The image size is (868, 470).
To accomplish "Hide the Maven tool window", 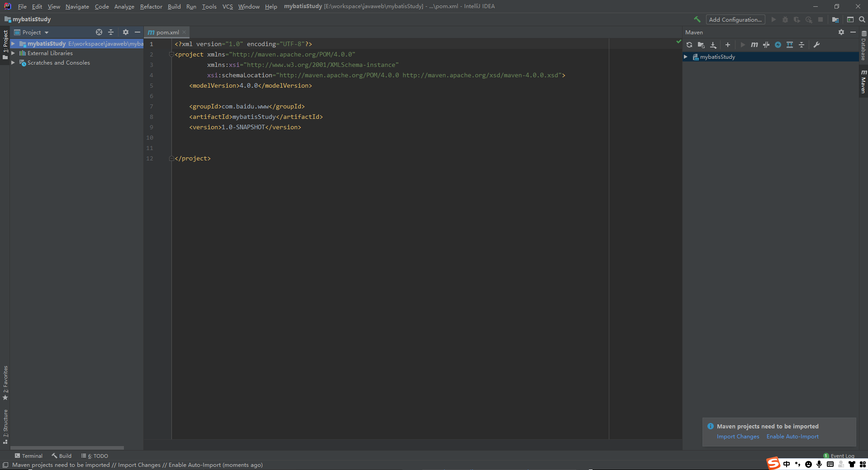I will [853, 32].
